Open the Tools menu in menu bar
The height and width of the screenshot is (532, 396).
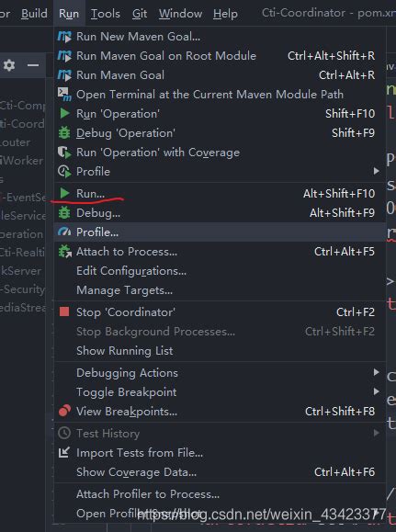point(106,14)
